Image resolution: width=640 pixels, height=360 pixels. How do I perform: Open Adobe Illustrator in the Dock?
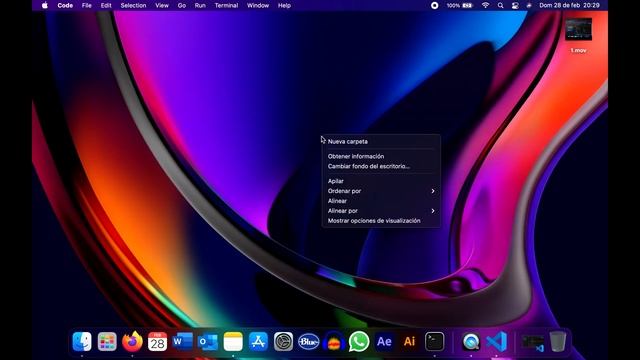click(x=409, y=341)
